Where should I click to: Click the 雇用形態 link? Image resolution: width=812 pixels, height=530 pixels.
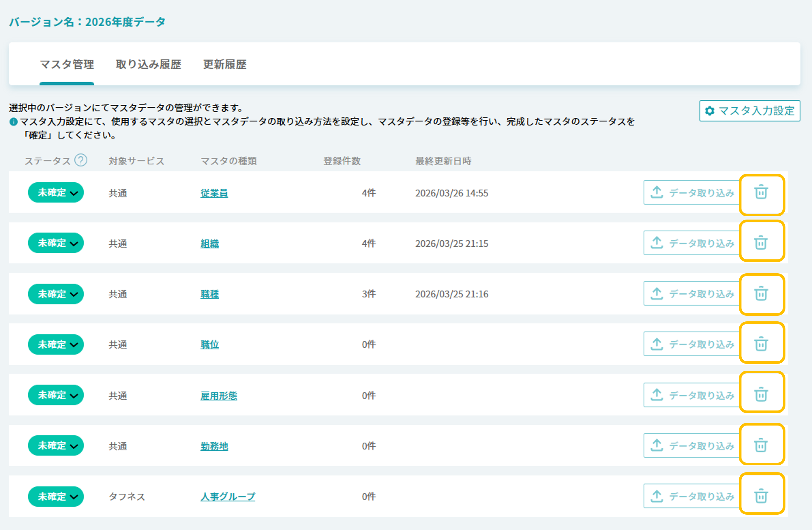coord(219,396)
